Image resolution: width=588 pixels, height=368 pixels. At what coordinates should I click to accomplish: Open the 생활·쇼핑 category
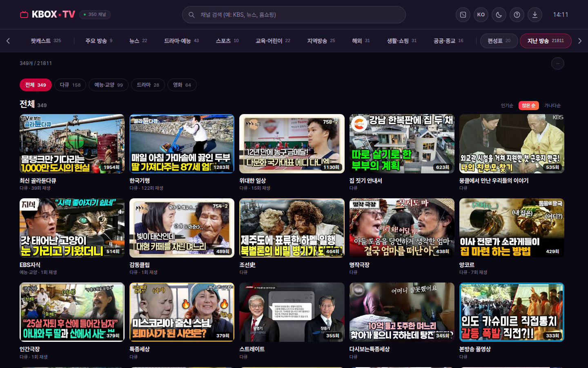click(x=402, y=41)
